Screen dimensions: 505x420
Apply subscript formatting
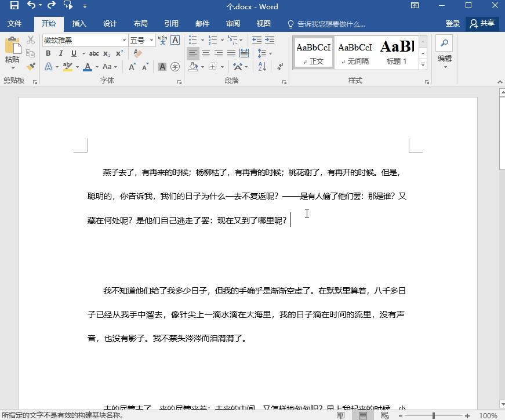click(106, 53)
